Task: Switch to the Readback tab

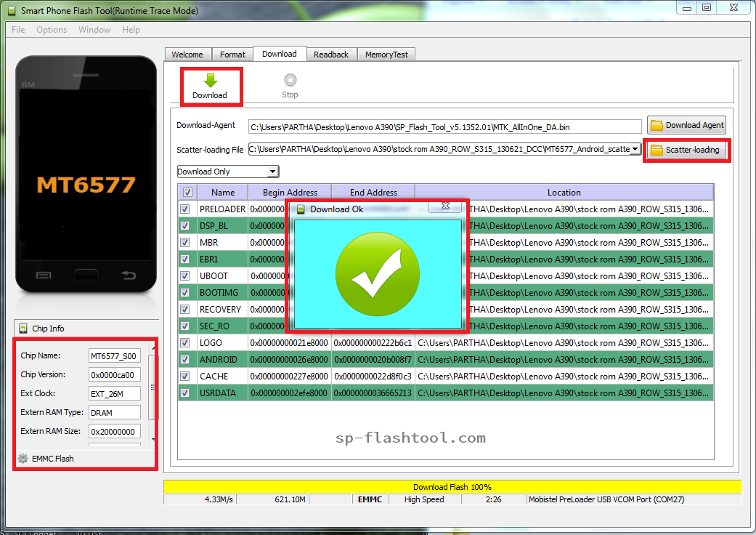Action: (331, 53)
